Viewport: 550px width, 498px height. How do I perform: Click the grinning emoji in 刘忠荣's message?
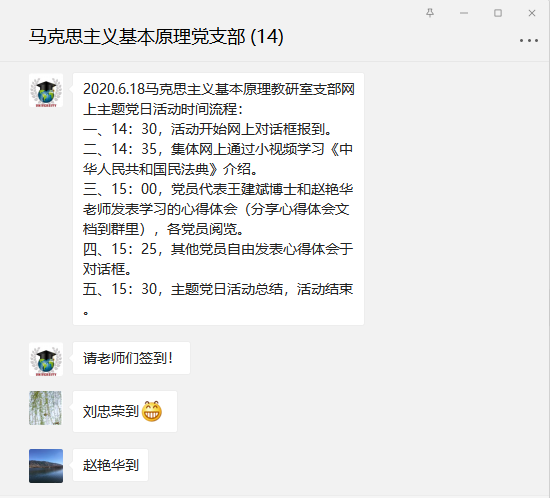tap(152, 411)
